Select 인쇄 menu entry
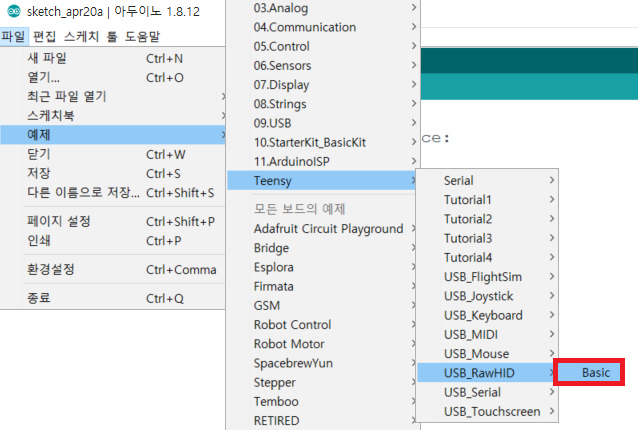638x430 pixels. 113,240
